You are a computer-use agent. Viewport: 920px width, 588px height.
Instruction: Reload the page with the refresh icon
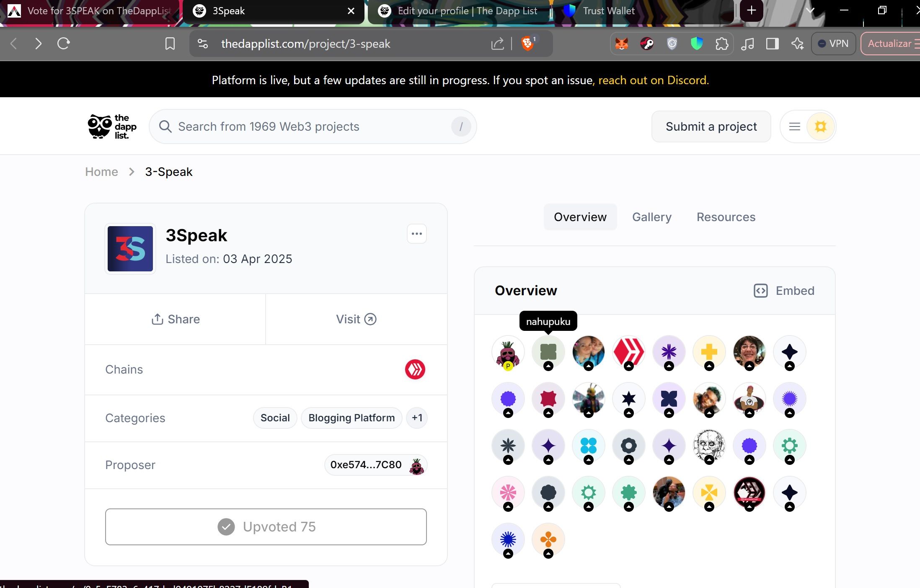[x=63, y=44]
